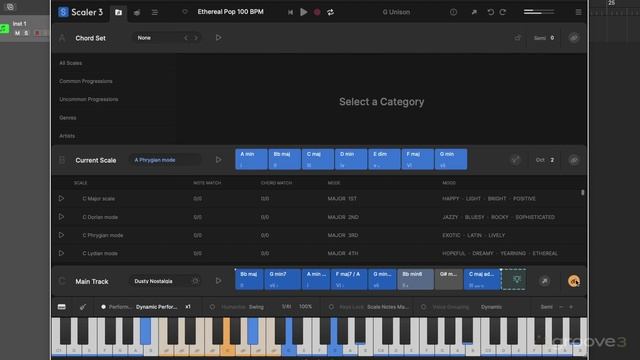The width and height of the screenshot is (640, 360).
Task: Select the Bb min6 chord in Main Track
Action: point(416,279)
